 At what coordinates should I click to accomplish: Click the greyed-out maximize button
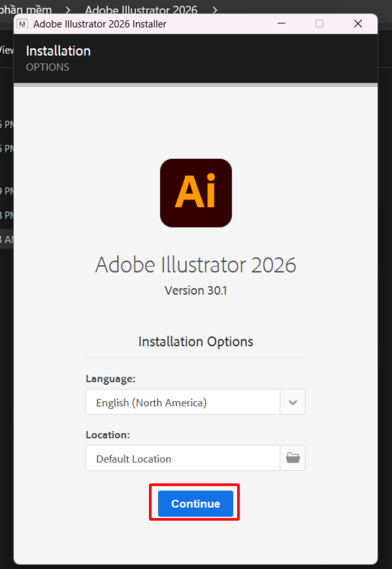click(x=319, y=24)
